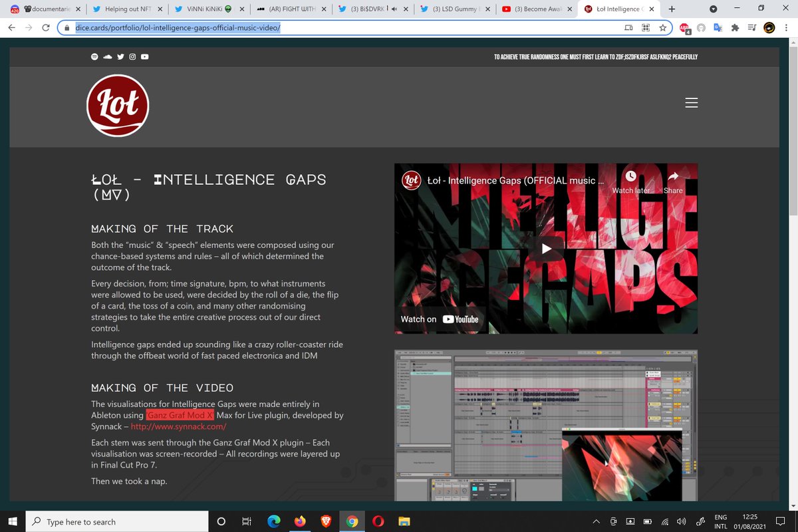798x532 pixels.
Task: Switch to Helping out NFT tab
Action: coord(127,9)
